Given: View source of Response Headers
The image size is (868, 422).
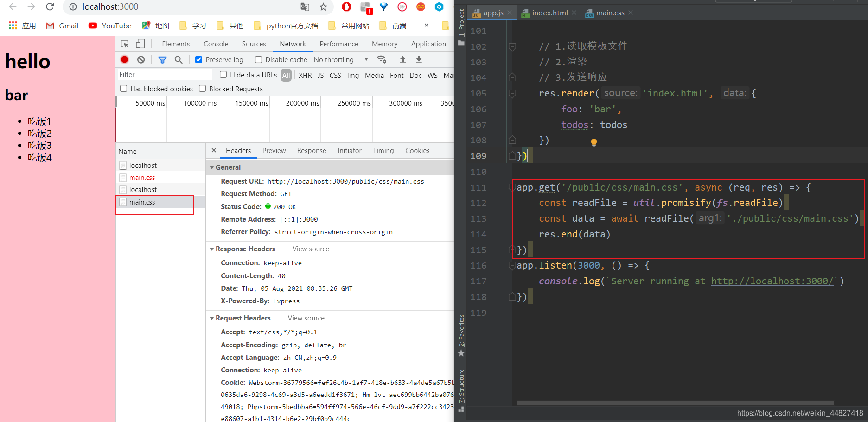Looking at the screenshot, I should tap(311, 249).
